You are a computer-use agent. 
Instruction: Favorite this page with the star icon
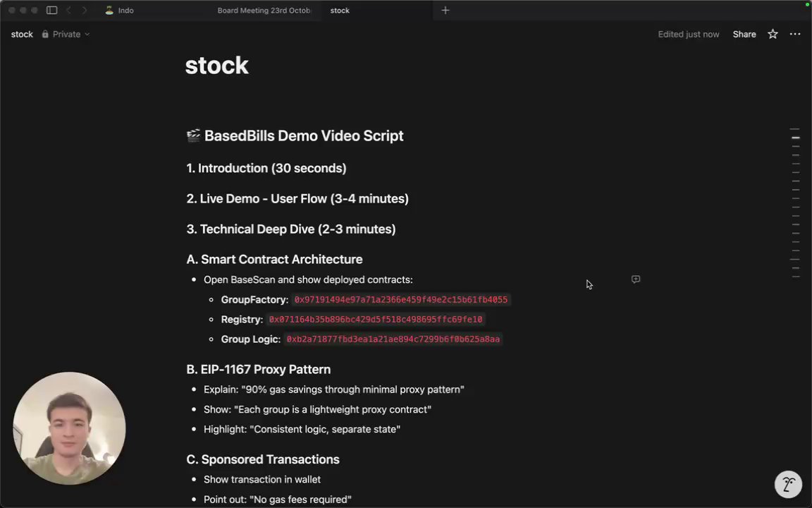773,34
